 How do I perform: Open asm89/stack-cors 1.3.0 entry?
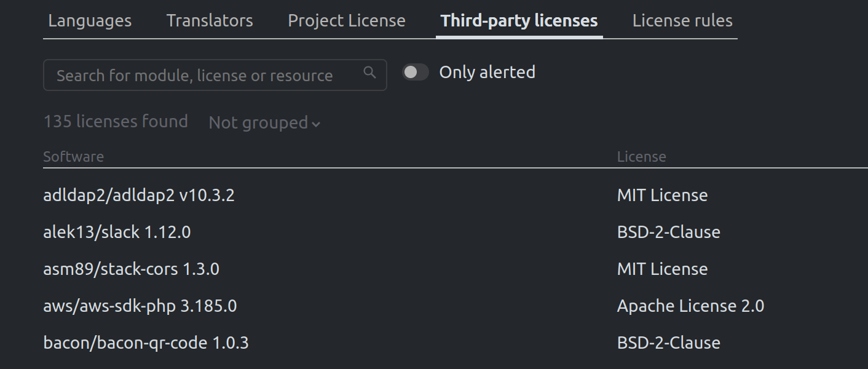131,269
